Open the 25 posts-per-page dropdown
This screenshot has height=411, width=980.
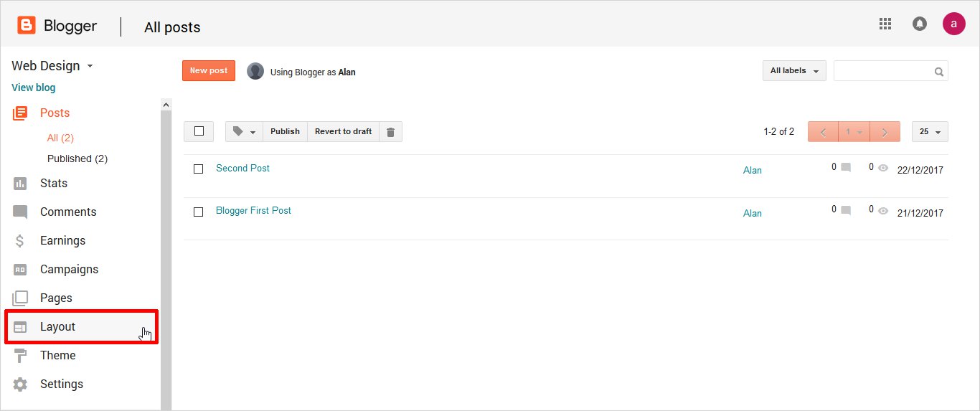tap(930, 132)
